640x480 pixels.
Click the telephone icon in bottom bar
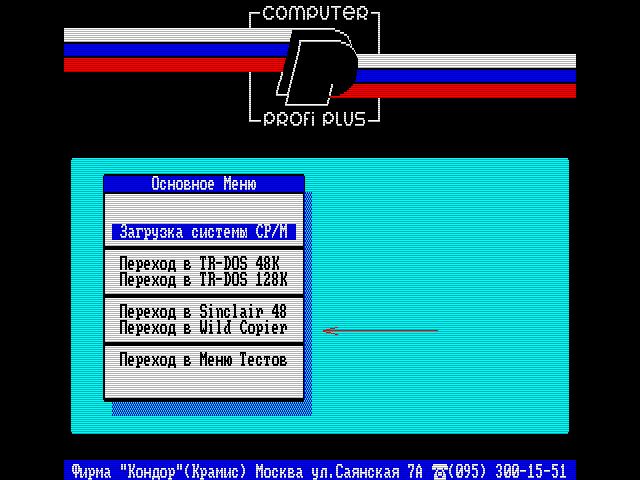(440, 471)
